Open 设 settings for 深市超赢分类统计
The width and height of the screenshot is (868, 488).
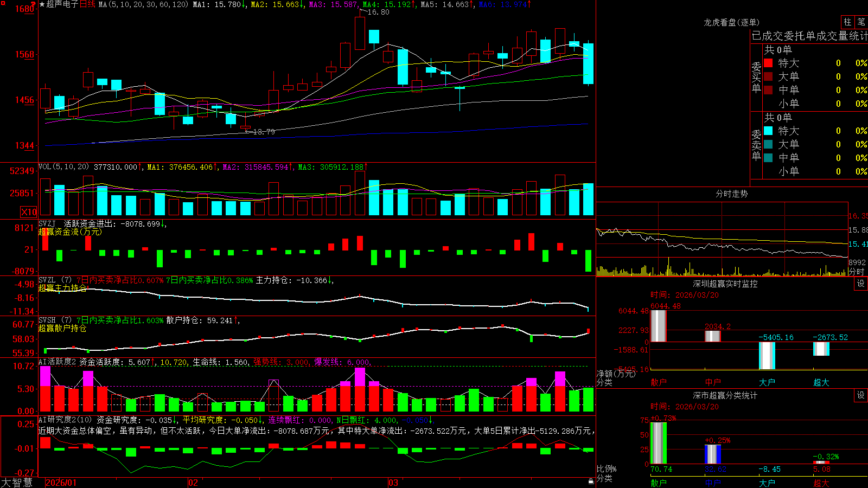(861, 395)
